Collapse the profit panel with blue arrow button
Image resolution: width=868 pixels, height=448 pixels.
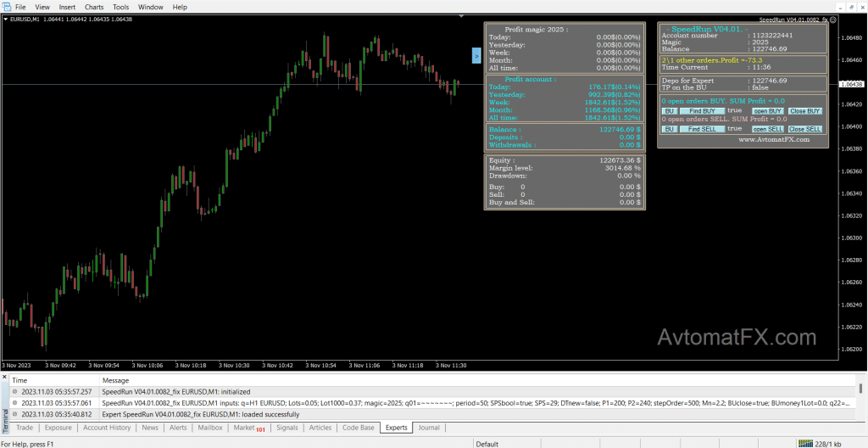[x=476, y=55]
